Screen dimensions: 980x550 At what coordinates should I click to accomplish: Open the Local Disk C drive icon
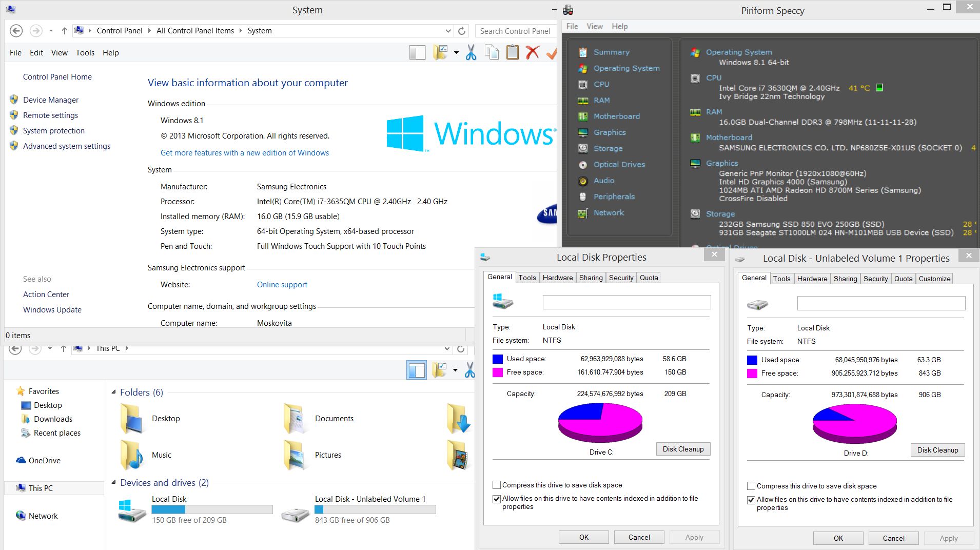132,510
